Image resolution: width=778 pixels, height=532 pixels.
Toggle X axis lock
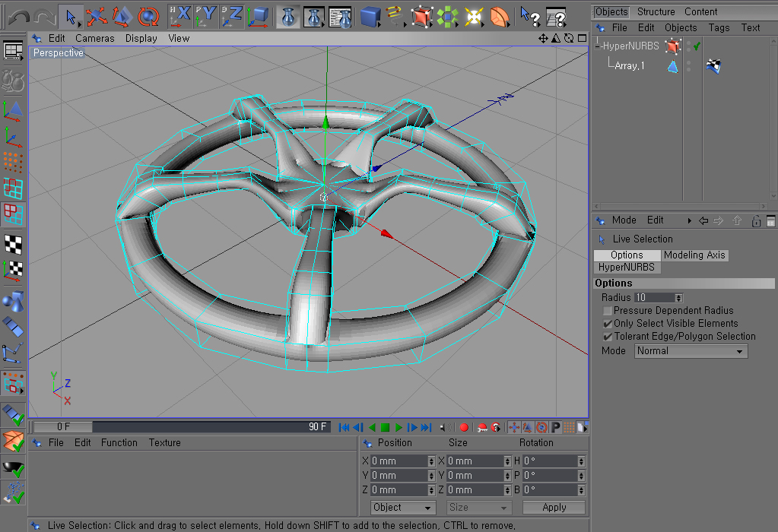[179, 17]
